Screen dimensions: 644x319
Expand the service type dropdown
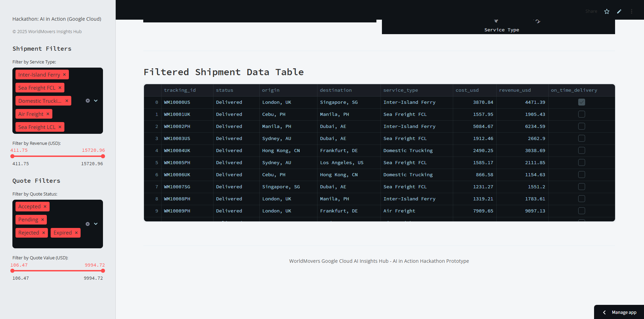pyautogui.click(x=96, y=101)
